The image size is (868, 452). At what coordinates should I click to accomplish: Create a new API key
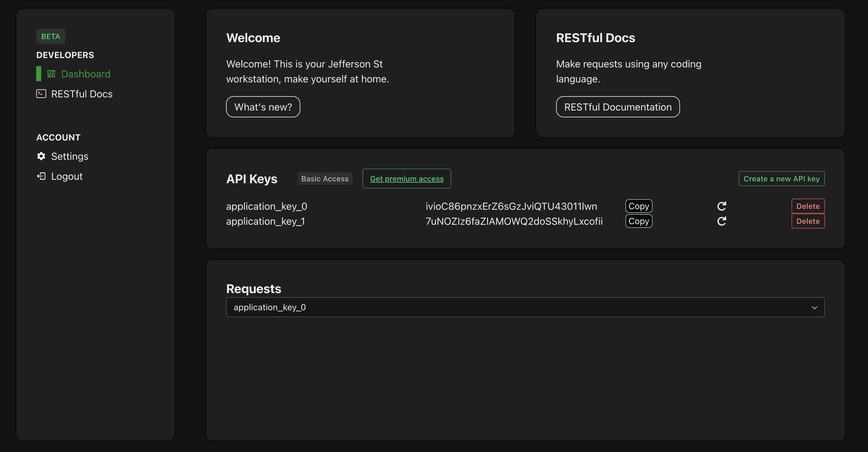click(x=782, y=179)
